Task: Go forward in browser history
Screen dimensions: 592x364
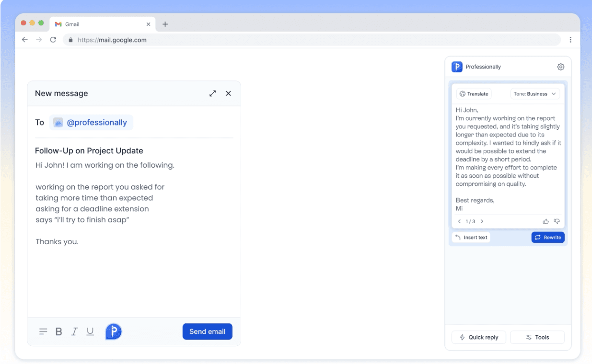Action: click(39, 40)
